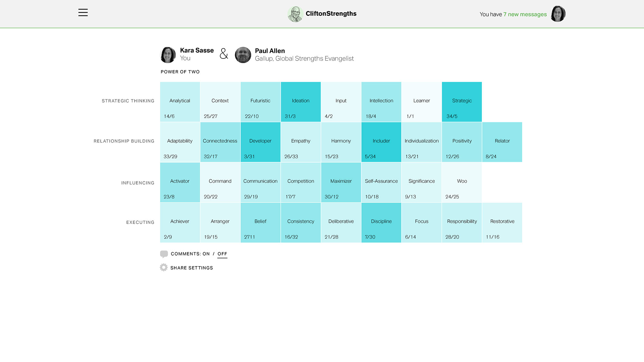Click Paul Allen's profile photo

click(243, 55)
